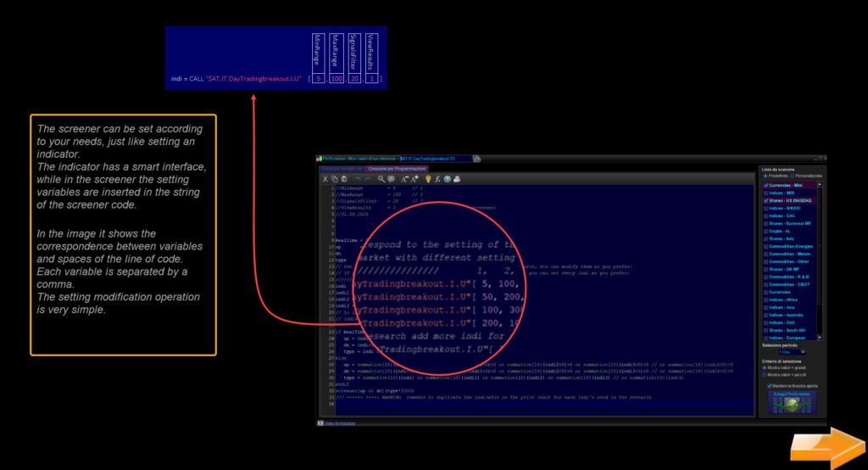
Task: Click the blue circular help icon
Action: pyautogui.click(x=448, y=179)
